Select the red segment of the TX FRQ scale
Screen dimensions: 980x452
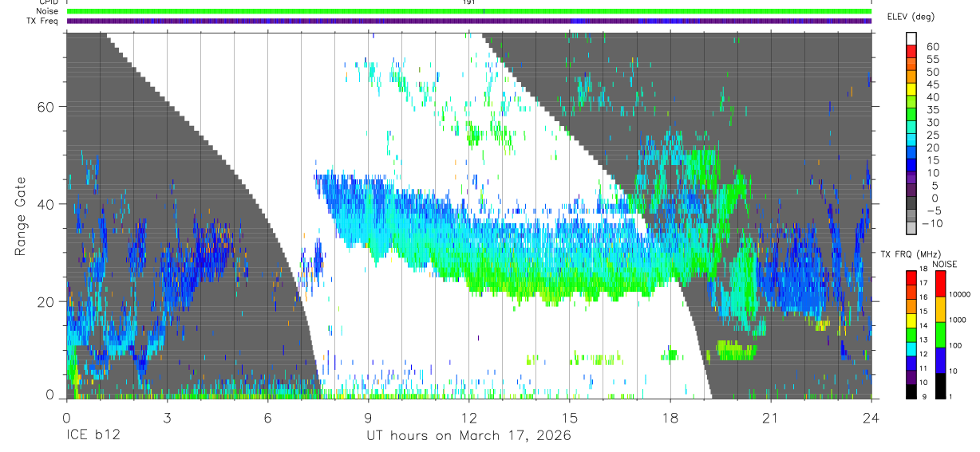tap(911, 277)
